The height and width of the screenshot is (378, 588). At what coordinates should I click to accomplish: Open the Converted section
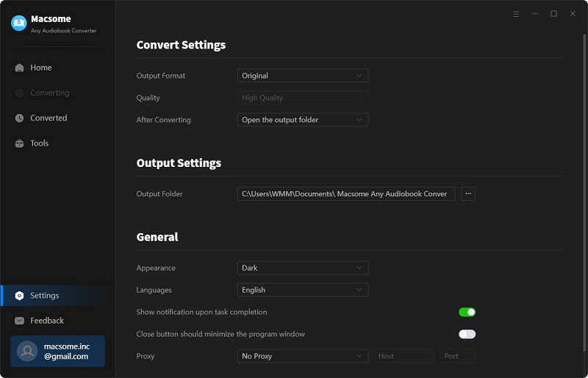[x=57, y=118]
